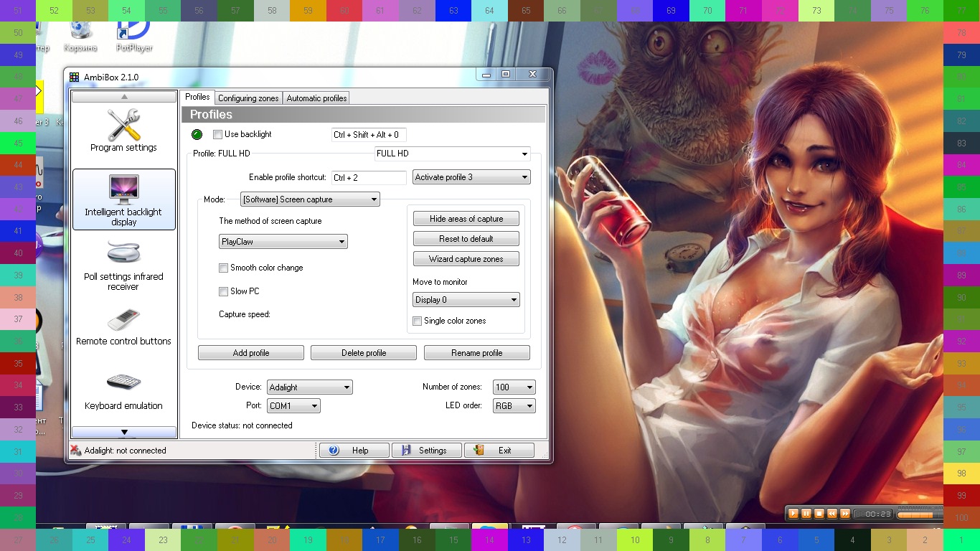Switch to the Automatic profiles tab
The height and width of the screenshot is (551, 980).
(x=316, y=98)
